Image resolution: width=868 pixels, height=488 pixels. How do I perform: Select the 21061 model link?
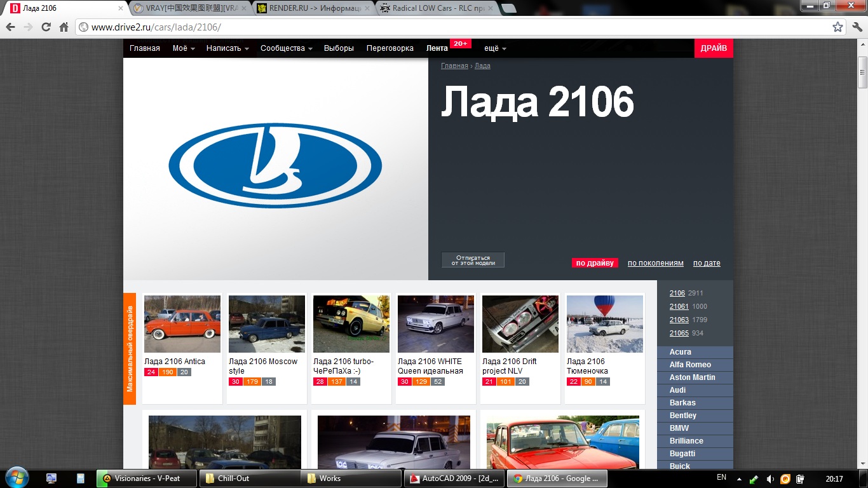[679, 306]
